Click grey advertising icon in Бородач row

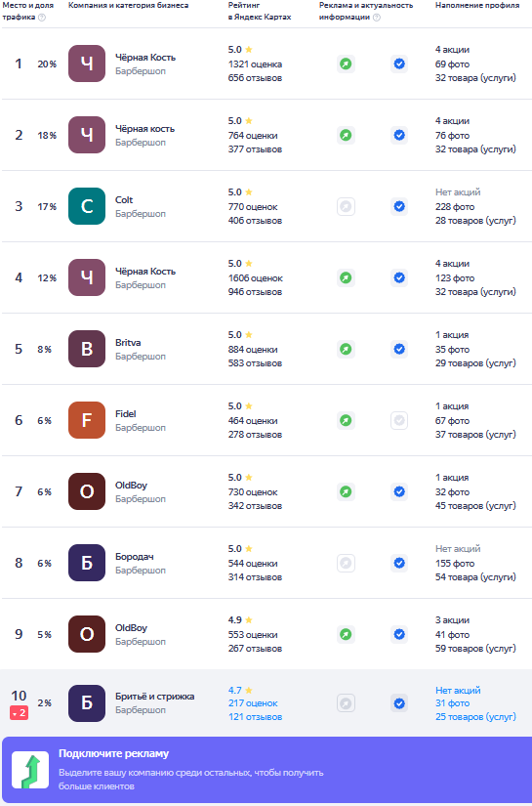click(x=347, y=564)
